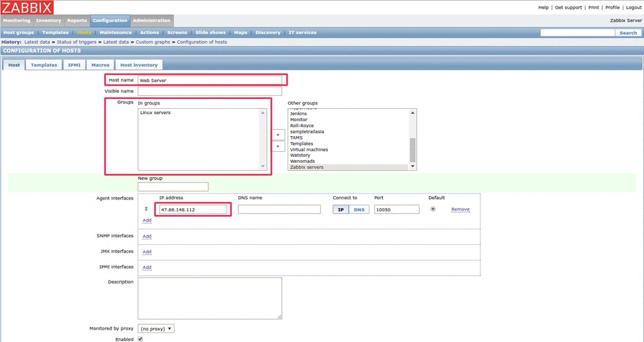Select Virtual machines in Other groups
The height and width of the screenshot is (342, 644).
click(309, 149)
